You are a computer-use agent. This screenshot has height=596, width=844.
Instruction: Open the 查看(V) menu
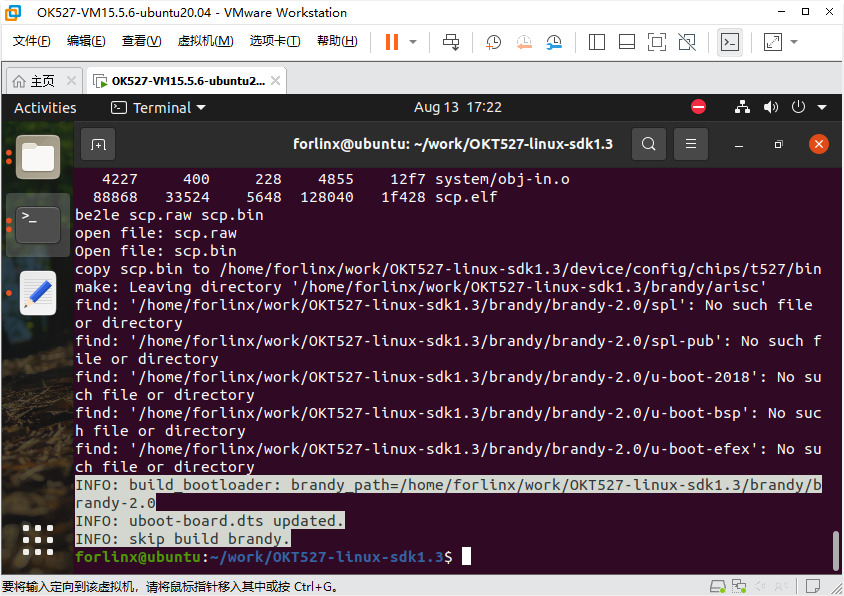141,41
